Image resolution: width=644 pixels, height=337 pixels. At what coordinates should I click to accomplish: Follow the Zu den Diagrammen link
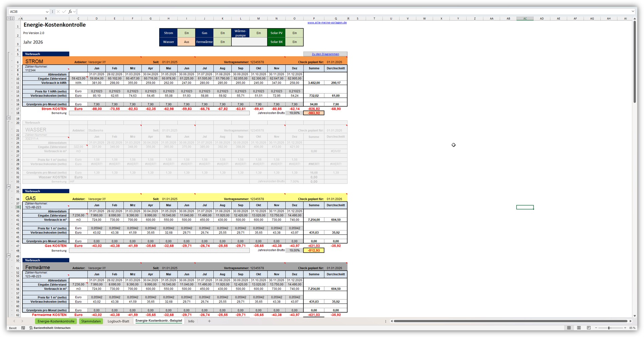click(x=325, y=54)
